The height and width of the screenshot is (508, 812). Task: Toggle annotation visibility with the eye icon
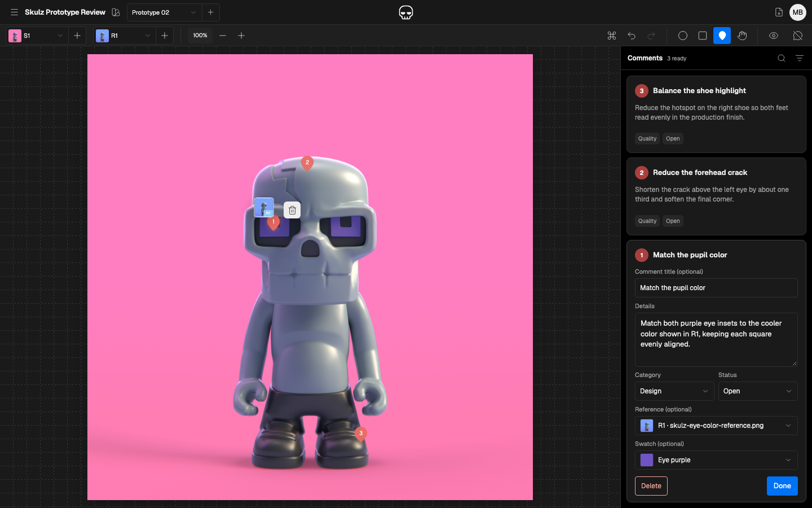pyautogui.click(x=774, y=36)
